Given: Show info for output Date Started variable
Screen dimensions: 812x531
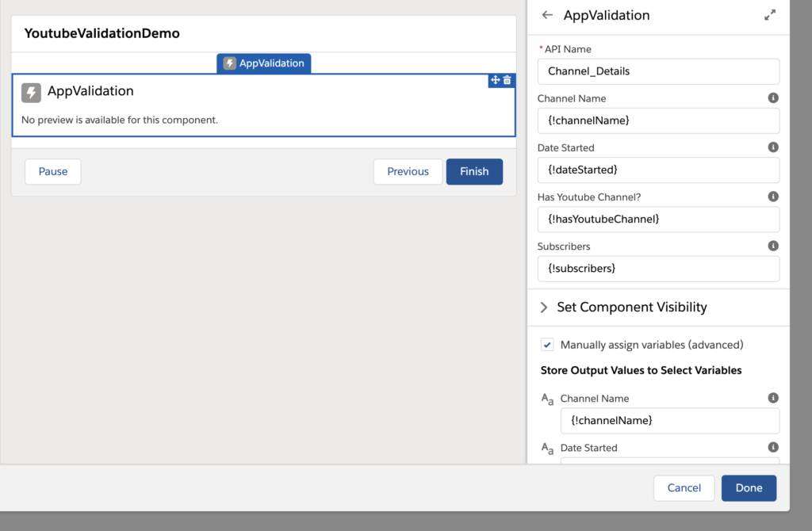Looking at the screenshot, I should pyautogui.click(x=772, y=447).
